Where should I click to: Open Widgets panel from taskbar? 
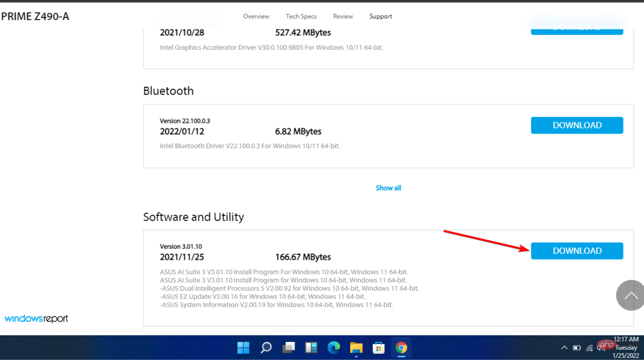coord(311,348)
